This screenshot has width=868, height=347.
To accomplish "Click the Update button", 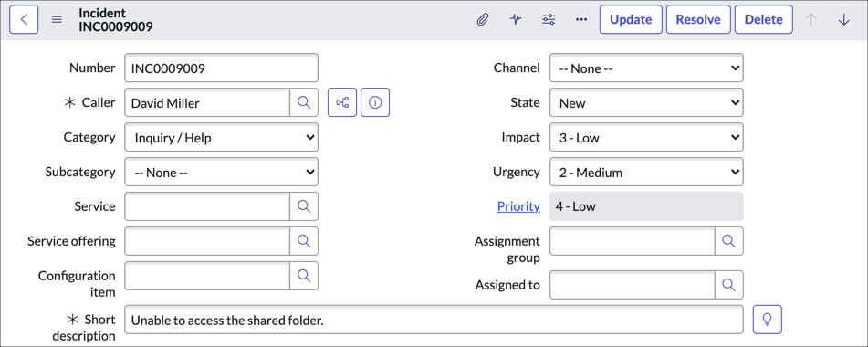I will click(x=631, y=19).
